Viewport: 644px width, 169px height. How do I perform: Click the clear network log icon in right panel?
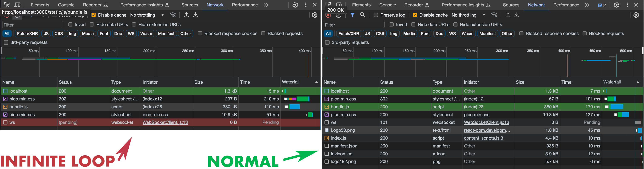pyautogui.click(x=339, y=15)
